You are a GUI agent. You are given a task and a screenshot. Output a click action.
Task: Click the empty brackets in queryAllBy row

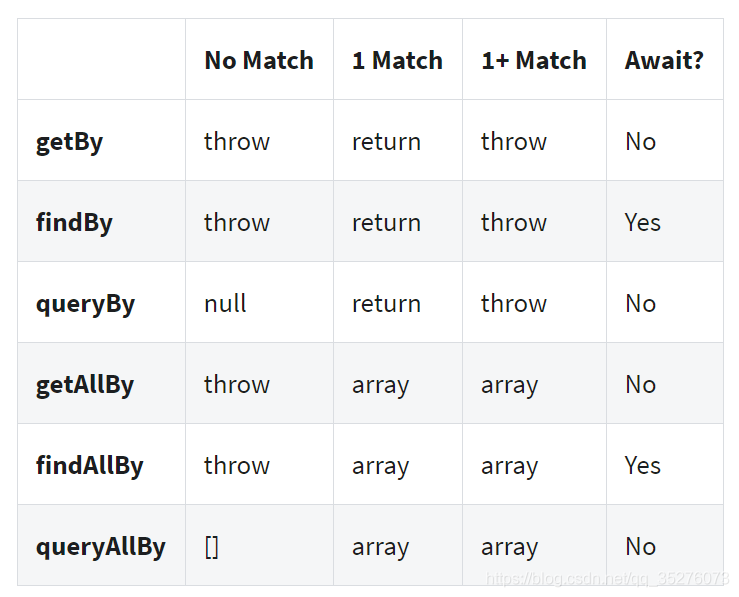tap(211, 547)
